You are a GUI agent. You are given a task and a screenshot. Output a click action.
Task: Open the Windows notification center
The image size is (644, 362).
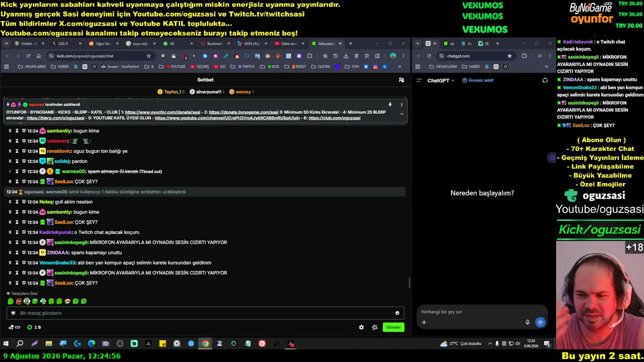click(547, 344)
